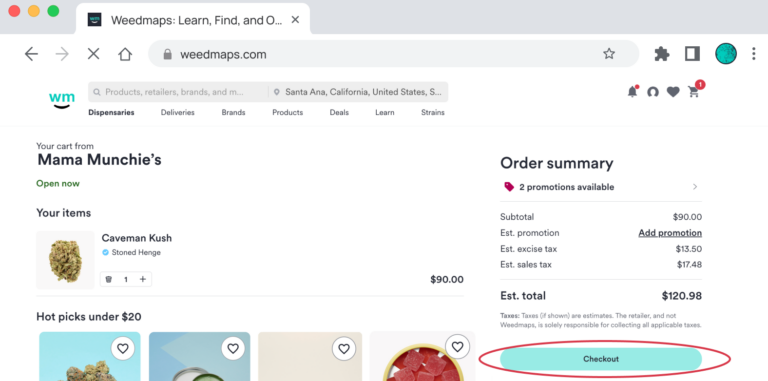
Task: Focus the products and retailers search field
Action: [x=178, y=92]
